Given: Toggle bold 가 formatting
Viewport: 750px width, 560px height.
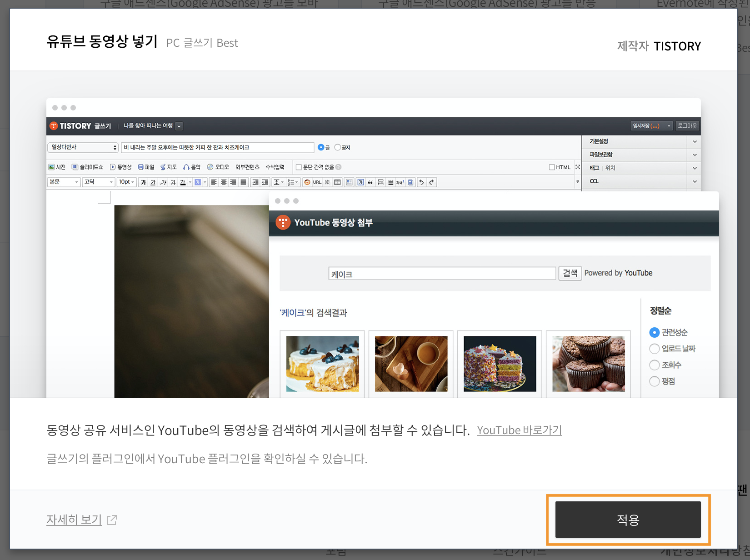Looking at the screenshot, I should pos(143,182).
